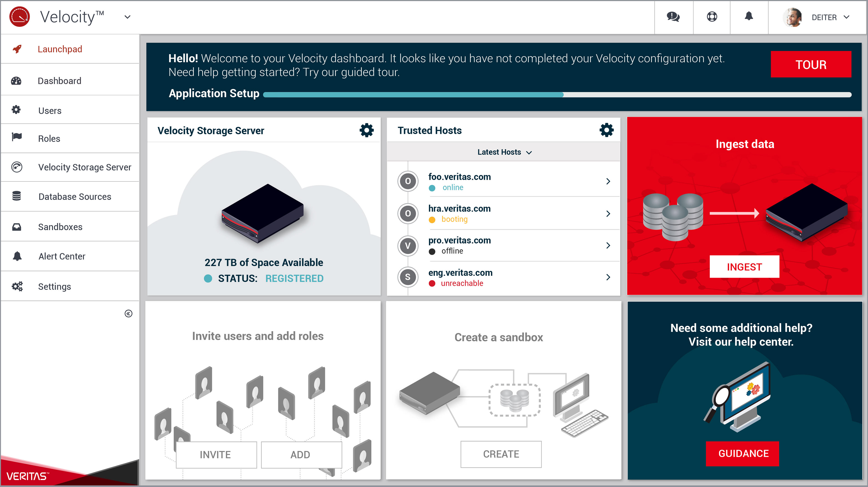
Task: Expand the Latest Hosts filter dropdown
Action: (504, 152)
